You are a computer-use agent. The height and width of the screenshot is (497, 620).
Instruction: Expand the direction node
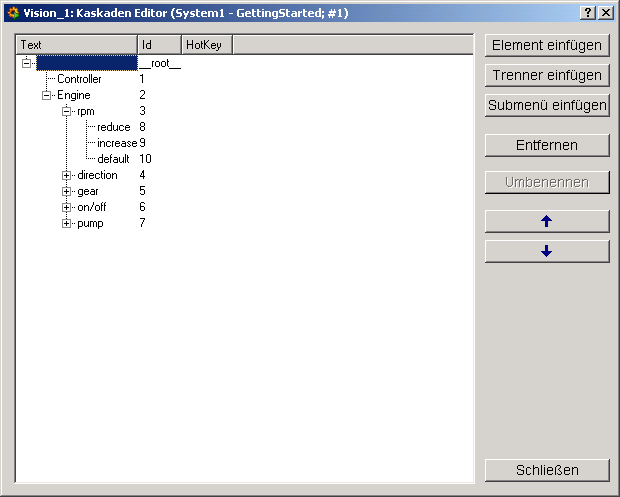pos(66,175)
